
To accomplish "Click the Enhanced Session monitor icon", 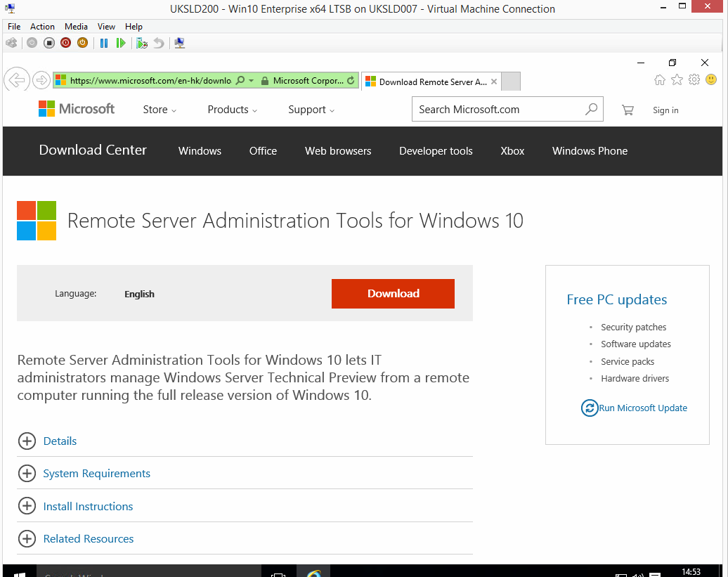I will click(x=180, y=43).
